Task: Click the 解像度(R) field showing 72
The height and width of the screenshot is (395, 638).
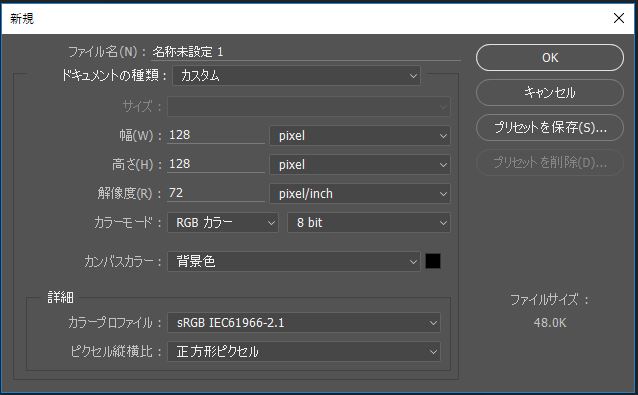Action: pyautogui.click(x=216, y=193)
